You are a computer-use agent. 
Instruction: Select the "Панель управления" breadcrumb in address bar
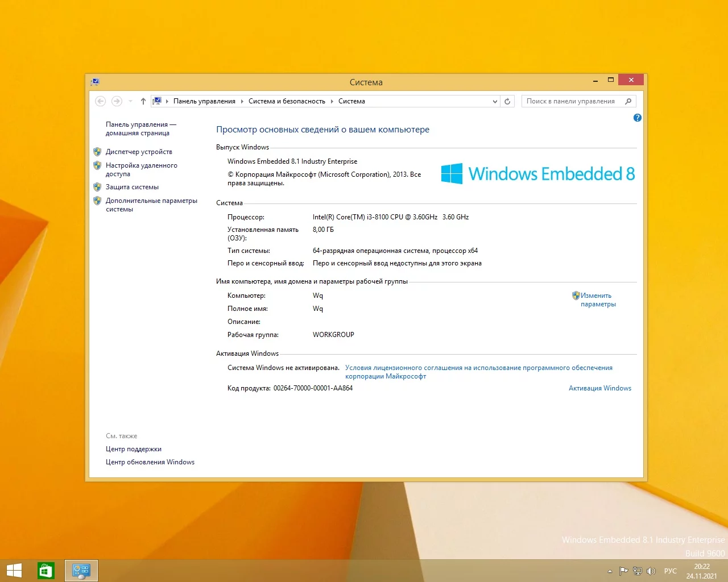click(204, 101)
